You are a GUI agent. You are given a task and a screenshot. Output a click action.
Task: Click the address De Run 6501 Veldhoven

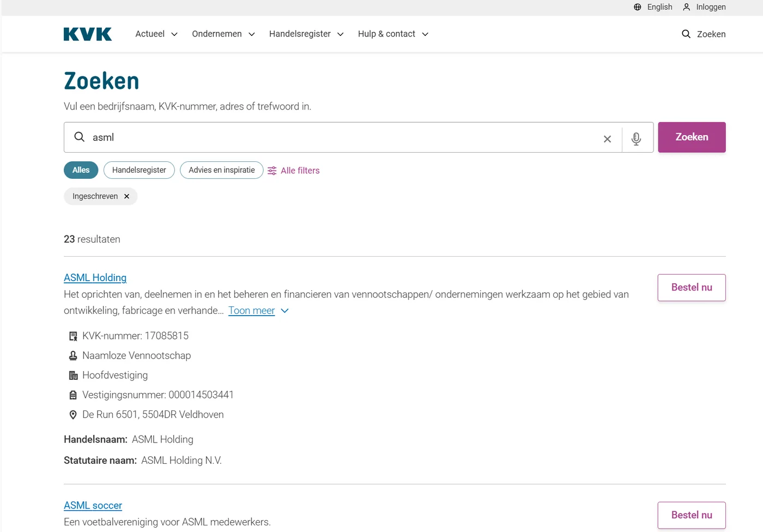153,414
